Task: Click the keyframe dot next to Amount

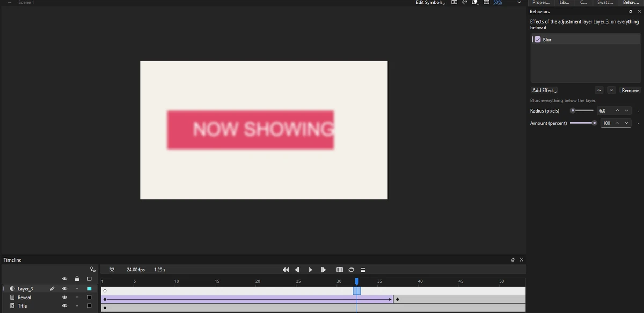Action: pos(638,124)
